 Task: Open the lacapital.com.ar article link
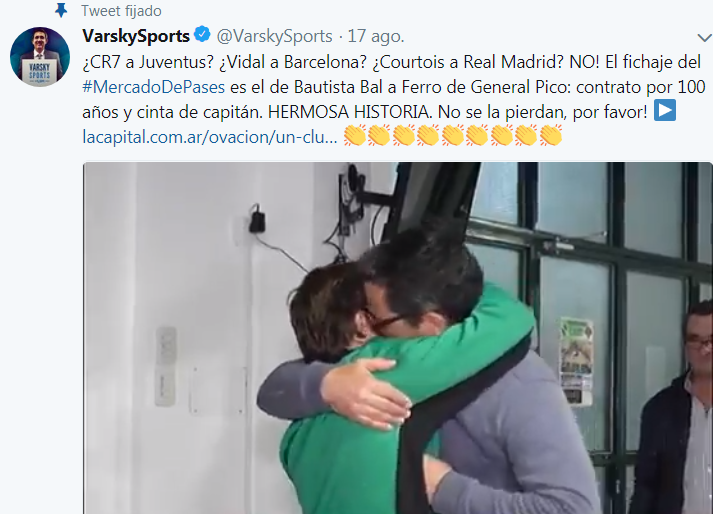210,136
